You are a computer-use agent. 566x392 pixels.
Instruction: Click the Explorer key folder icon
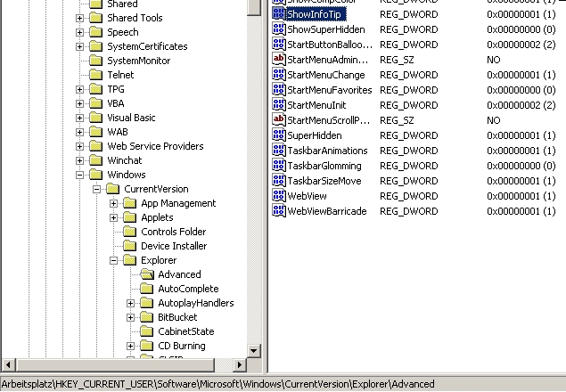[130, 260]
